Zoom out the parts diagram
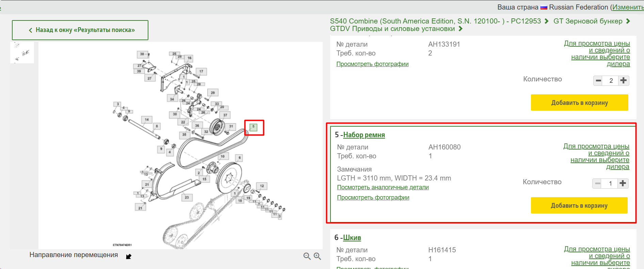 307,256
